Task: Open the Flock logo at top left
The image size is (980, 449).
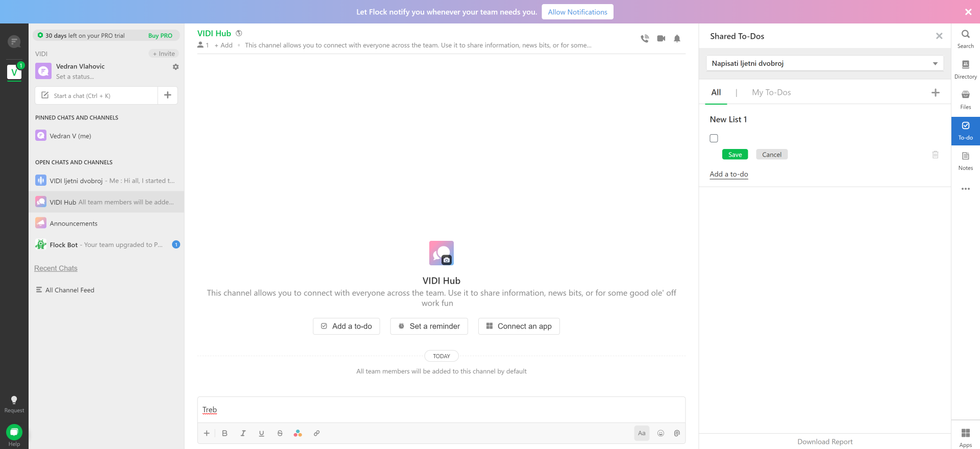Action: click(14, 41)
